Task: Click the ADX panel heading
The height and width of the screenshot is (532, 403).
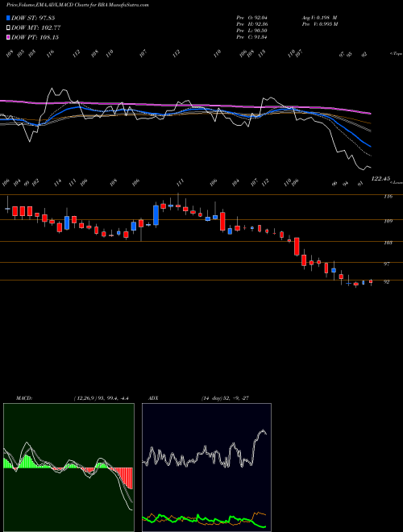Action: point(154,398)
